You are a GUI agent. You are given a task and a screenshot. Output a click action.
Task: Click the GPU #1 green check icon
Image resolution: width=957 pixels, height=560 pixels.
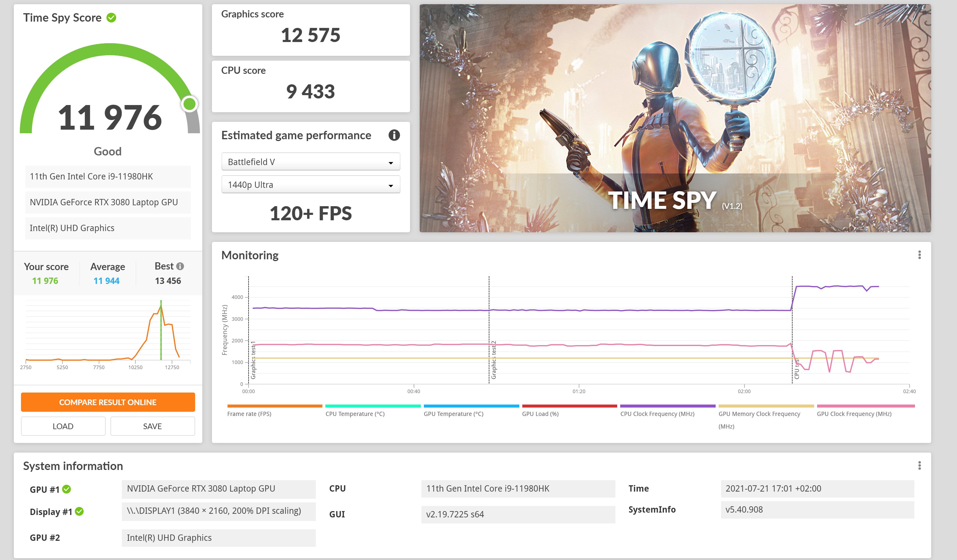pyautogui.click(x=66, y=489)
